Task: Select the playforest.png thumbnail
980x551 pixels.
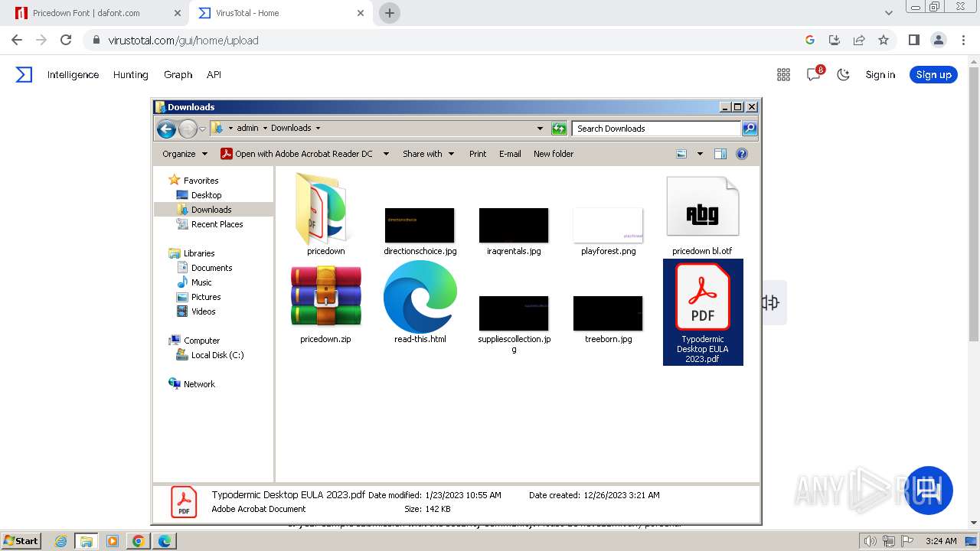Action: pos(608,226)
